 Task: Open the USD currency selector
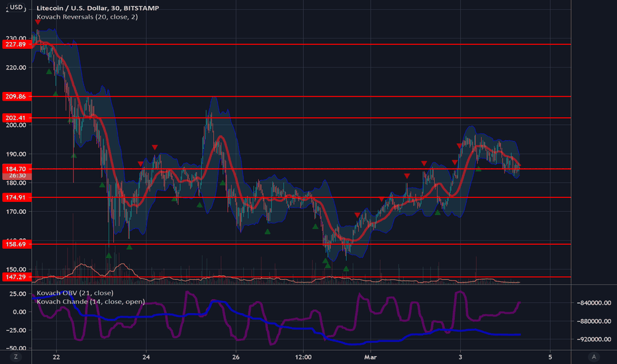[x=16, y=7]
